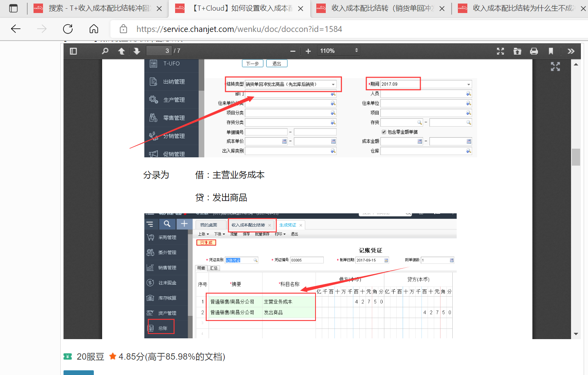Click the text 4.85分(高于85.98%的文档)
Viewport: 588px width, 375px height.
[172, 357]
